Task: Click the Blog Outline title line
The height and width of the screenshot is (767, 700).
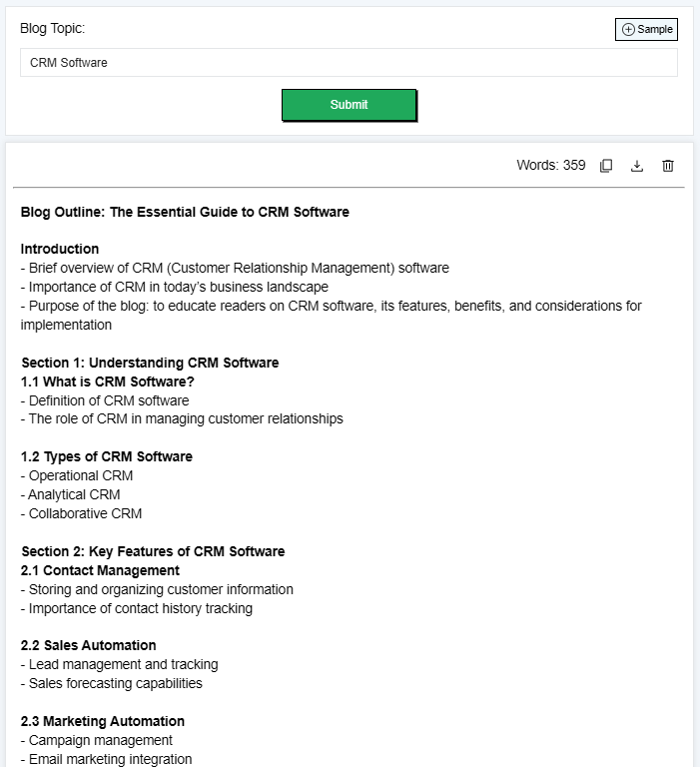Action: click(185, 212)
